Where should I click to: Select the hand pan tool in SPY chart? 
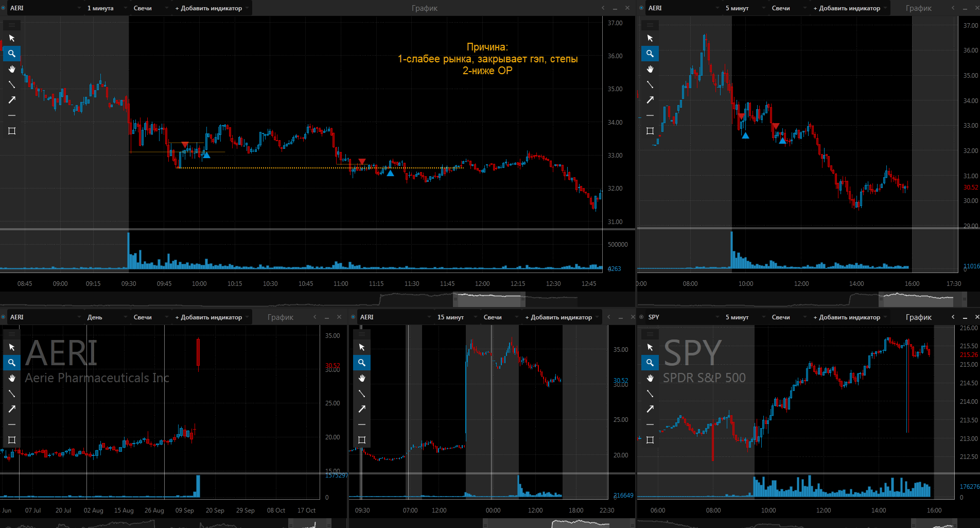click(650, 378)
